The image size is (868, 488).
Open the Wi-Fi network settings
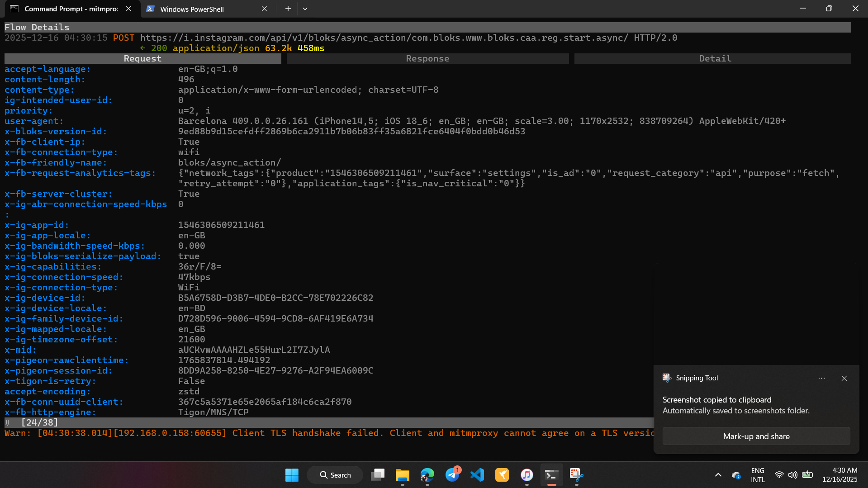pyautogui.click(x=779, y=475)
